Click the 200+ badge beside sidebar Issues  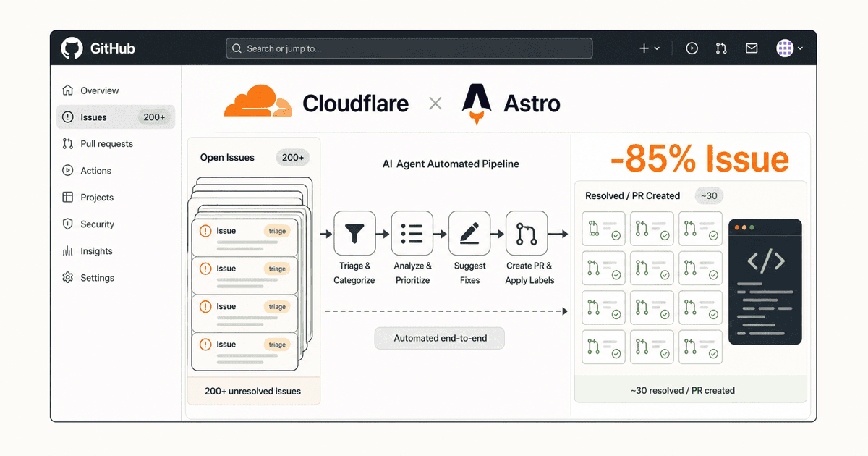154,117
